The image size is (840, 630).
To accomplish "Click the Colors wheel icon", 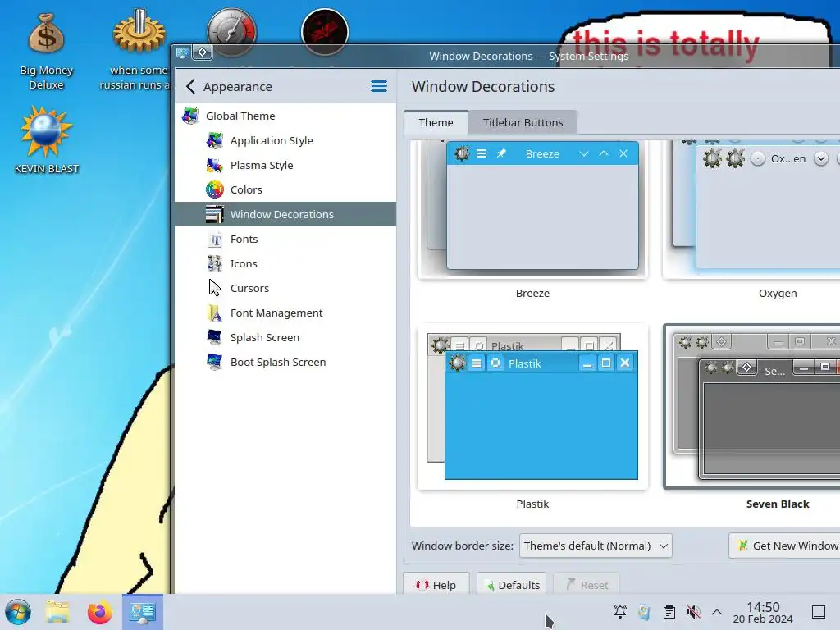I will pyautogui.click(x=215, y=189).
